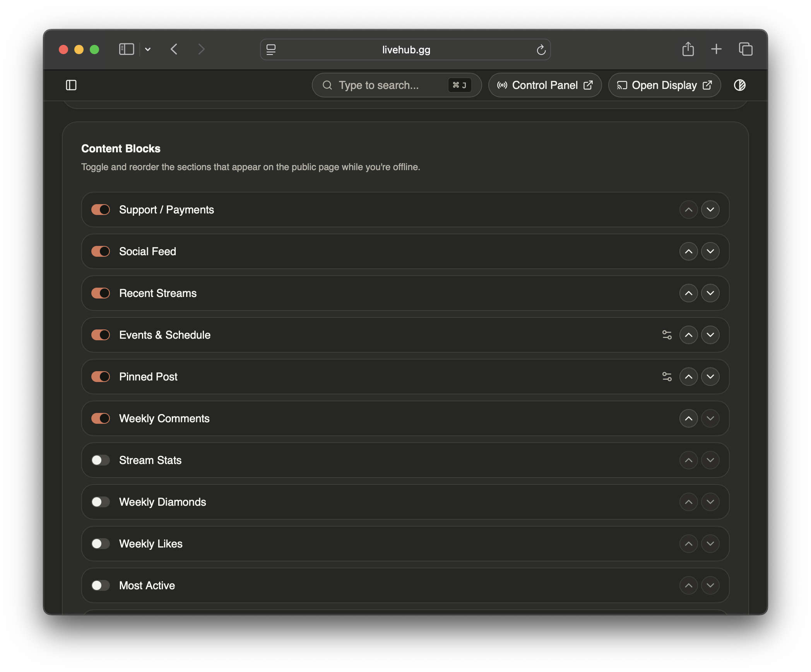This screenshot has width=811, height=672.
Task: Move Weekly Comments block up
Action: (688, 418)
